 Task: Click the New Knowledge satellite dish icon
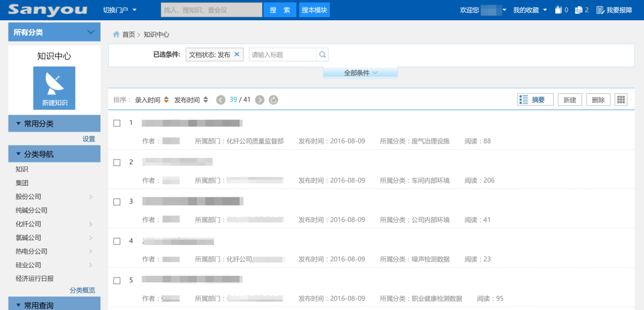point(54,84)
